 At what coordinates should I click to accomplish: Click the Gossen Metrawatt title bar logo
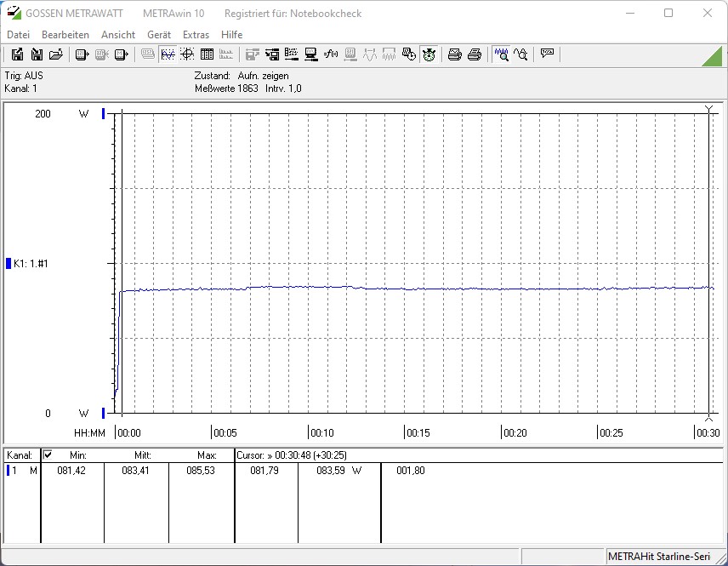[x=14, y=13]
